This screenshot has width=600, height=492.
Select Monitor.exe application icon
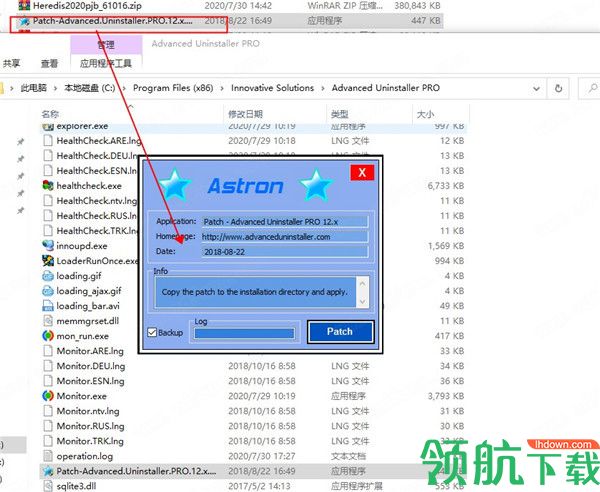click(x=47, y=396)
